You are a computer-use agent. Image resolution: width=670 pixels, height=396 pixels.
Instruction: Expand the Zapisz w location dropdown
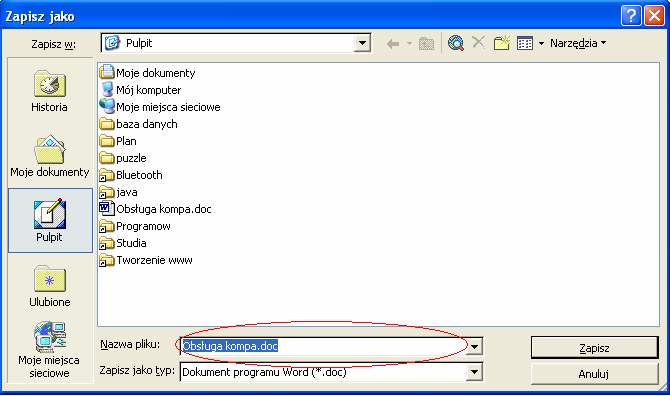pos(362,43)
